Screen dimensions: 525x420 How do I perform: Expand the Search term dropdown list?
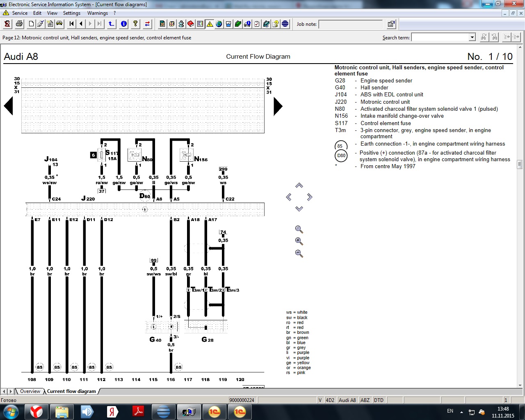(x=472, y=37)
